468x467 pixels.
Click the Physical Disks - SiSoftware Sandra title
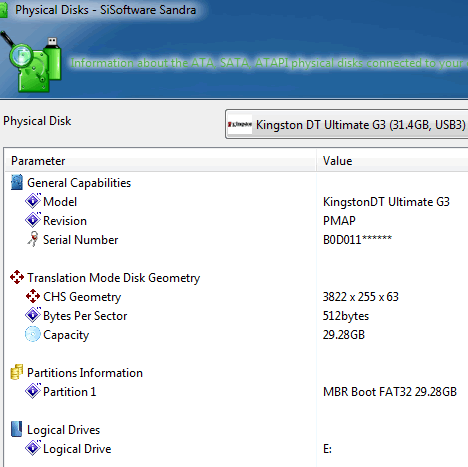coord(105,10)
